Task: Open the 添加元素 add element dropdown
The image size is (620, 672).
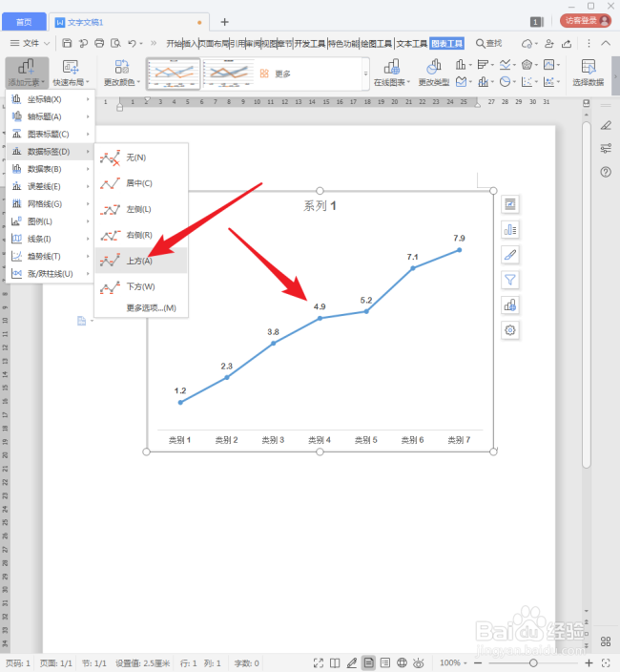Action: click(27, 73)
